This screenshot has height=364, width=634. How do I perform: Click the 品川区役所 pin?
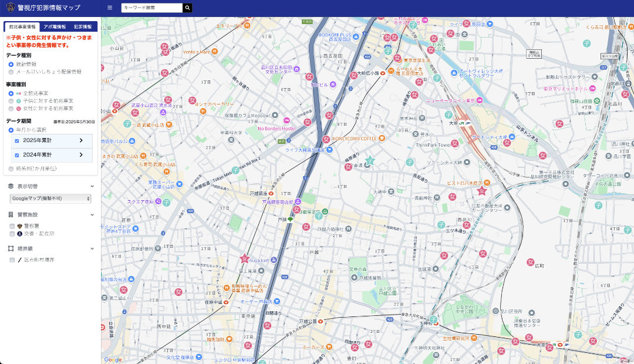495,311
